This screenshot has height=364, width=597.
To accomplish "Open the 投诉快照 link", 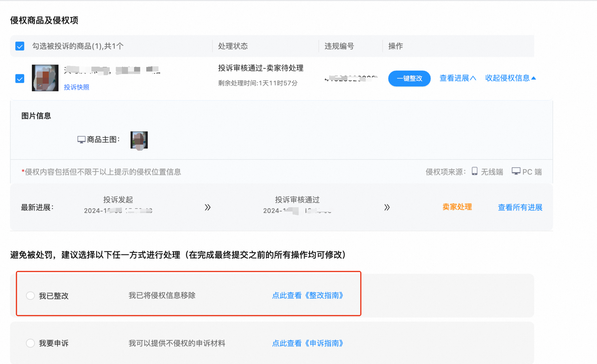I will click(x=76, y=87).
